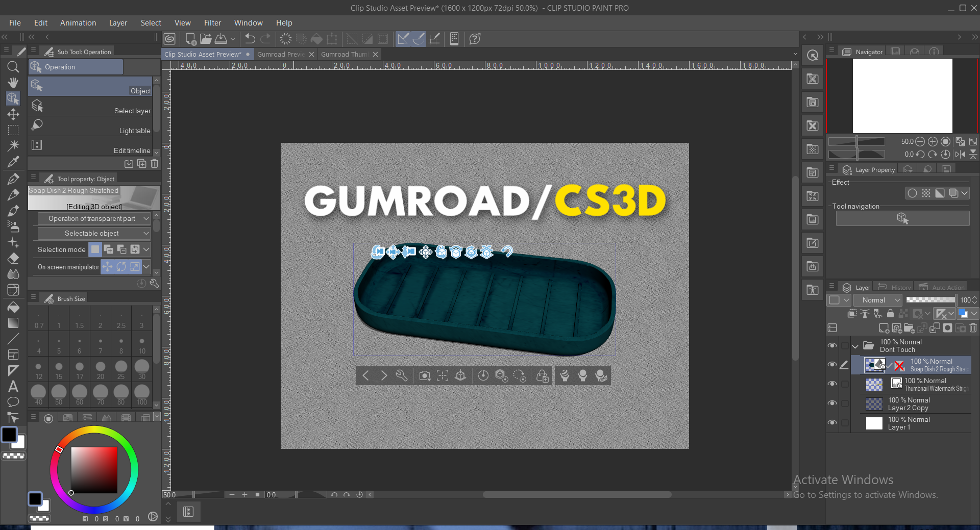Select the Zoom magnifier tool
Screen dimensions: 980x530
pos(13,67)
